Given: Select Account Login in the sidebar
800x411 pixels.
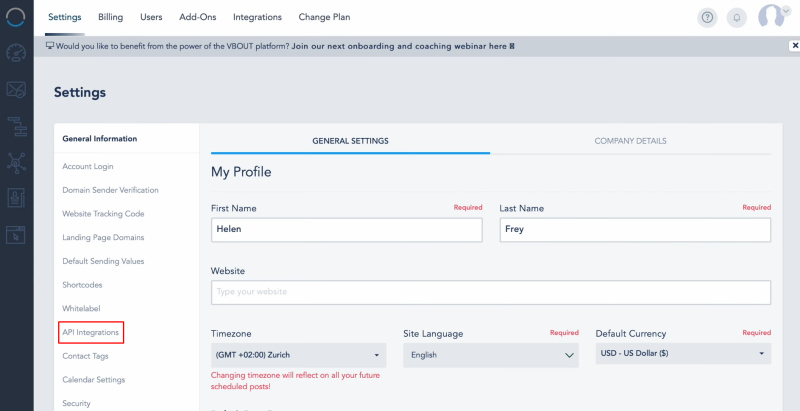Looking at the screenshot, I should point(88,166).
